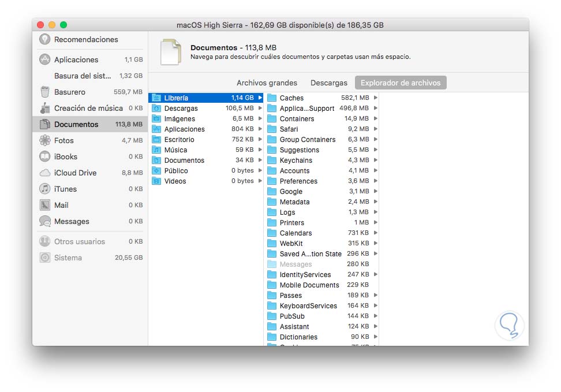Select the Assistant folder row
The image size is (561, 392).
(322, 326)
